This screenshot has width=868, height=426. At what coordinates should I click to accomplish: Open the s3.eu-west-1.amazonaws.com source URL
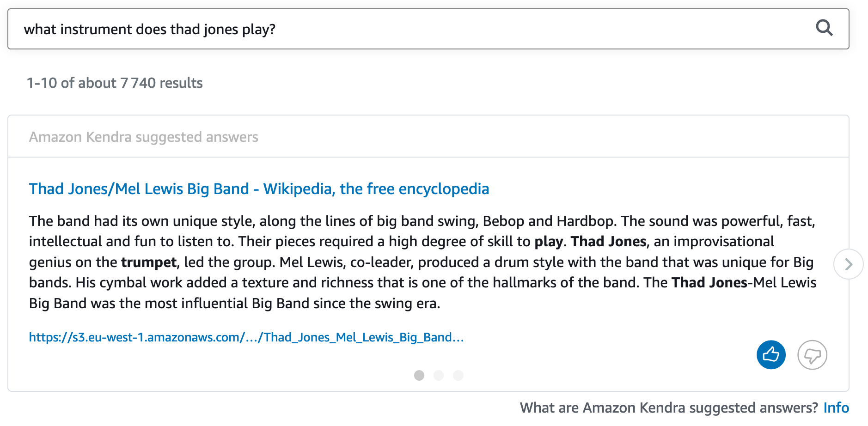click(x=246, y=337)
